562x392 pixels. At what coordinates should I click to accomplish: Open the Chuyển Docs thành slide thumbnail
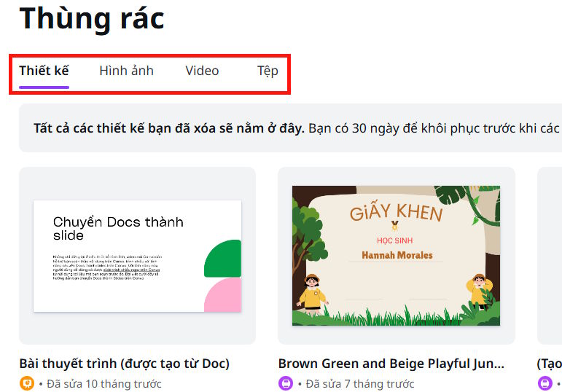point(137,256)
